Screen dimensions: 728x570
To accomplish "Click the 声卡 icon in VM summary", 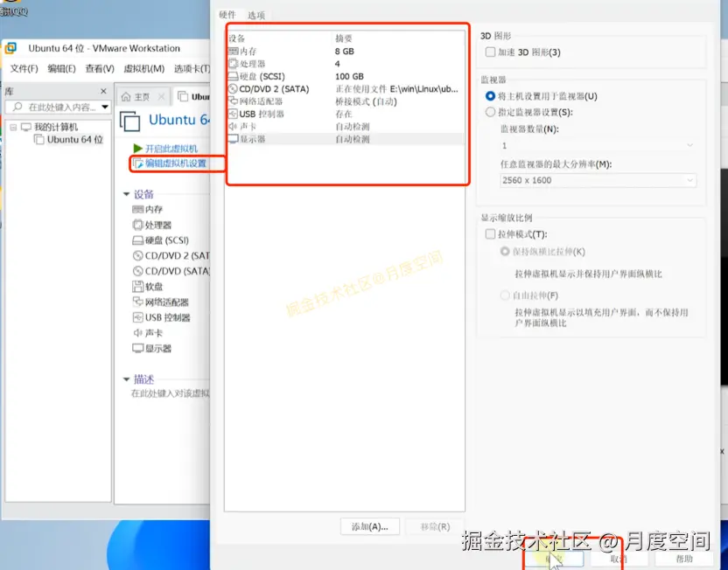I will 138,333.
